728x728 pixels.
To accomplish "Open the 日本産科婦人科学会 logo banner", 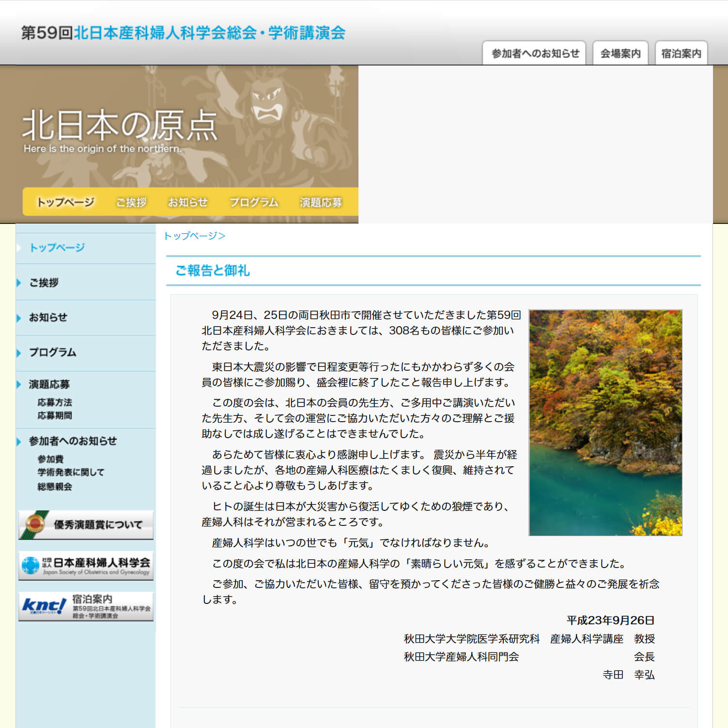I will pos(86,566).
